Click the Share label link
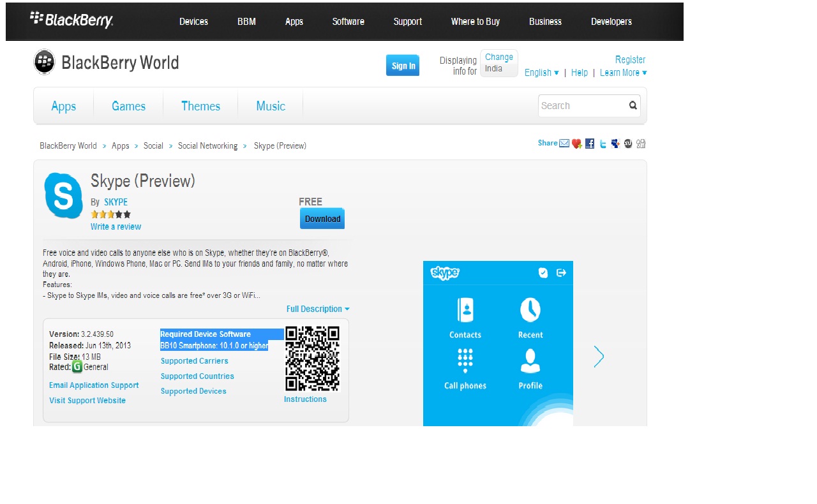The width and height of the screenshot is (817, 504). (x=548, y=143)
